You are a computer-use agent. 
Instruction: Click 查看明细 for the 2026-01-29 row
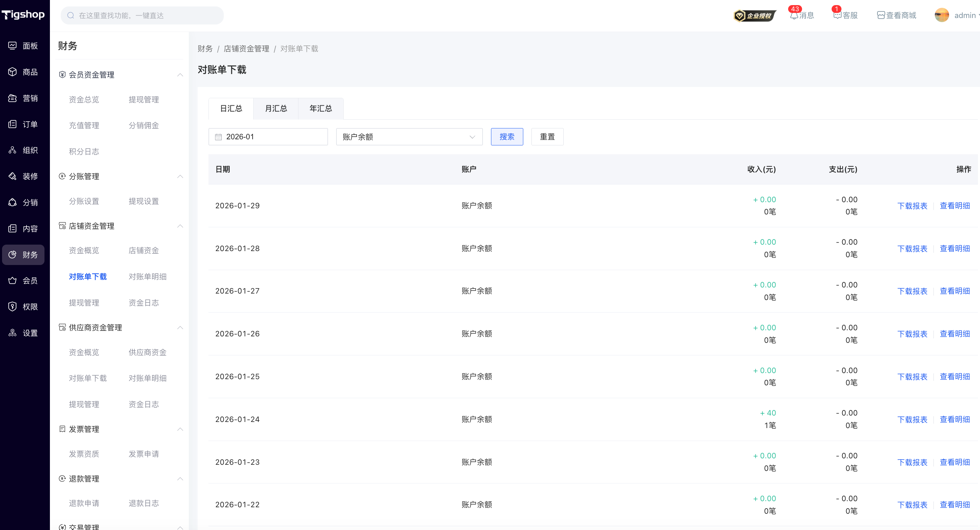(x=955, y=206)
